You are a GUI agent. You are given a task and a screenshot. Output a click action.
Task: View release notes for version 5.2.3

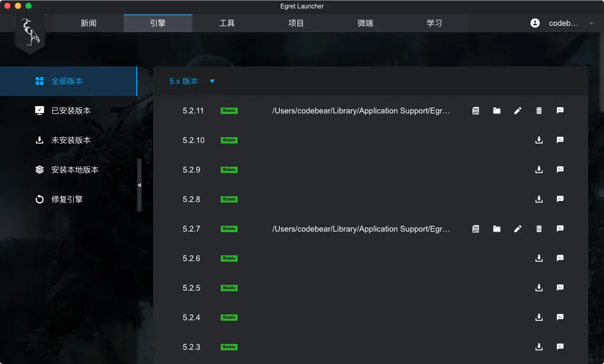click(x=560, y=347)
